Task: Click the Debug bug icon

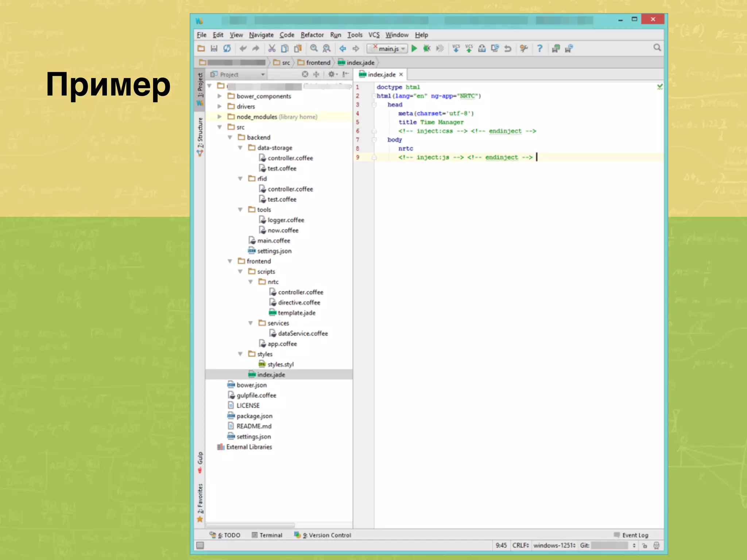Action: (427, 48)
